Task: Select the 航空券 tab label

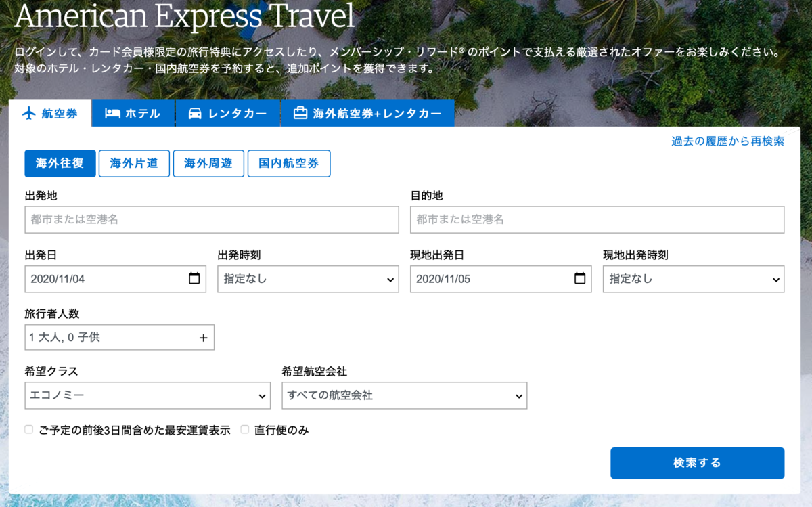Action: [x=60, y=114]
